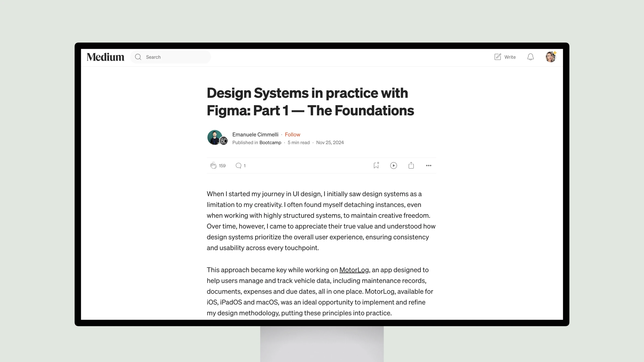Click the more options ellipsis icon
Screen dimensions: 644x362
[429, 165]
